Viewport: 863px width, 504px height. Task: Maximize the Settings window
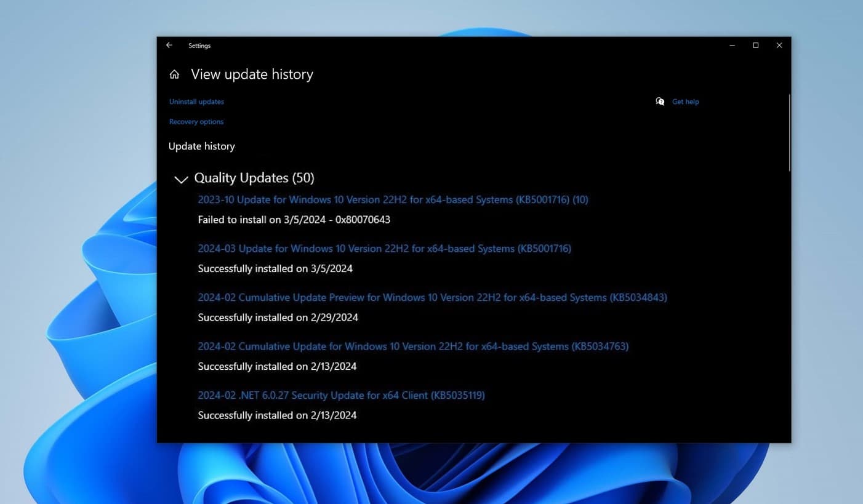[755, 45]
